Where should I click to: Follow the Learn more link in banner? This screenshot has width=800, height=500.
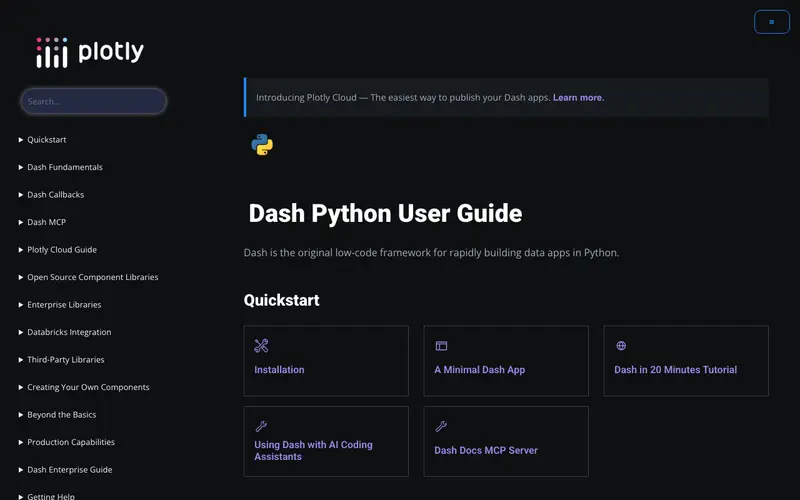click(579, 98)
